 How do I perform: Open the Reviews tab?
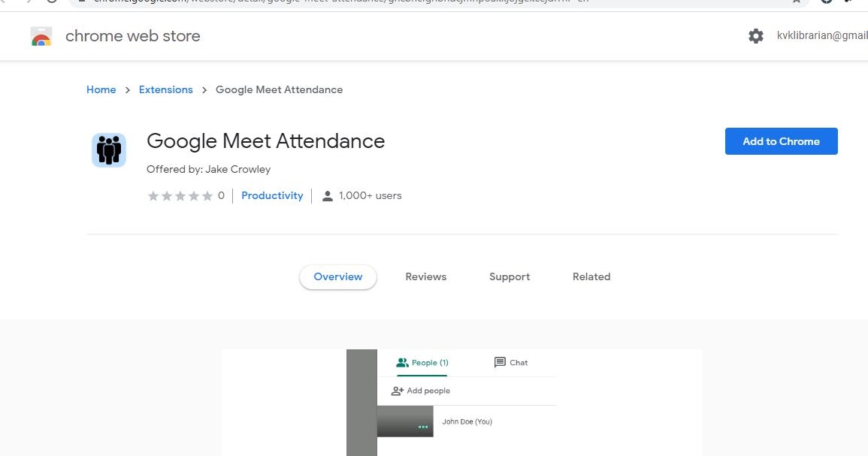pos(426,276)
